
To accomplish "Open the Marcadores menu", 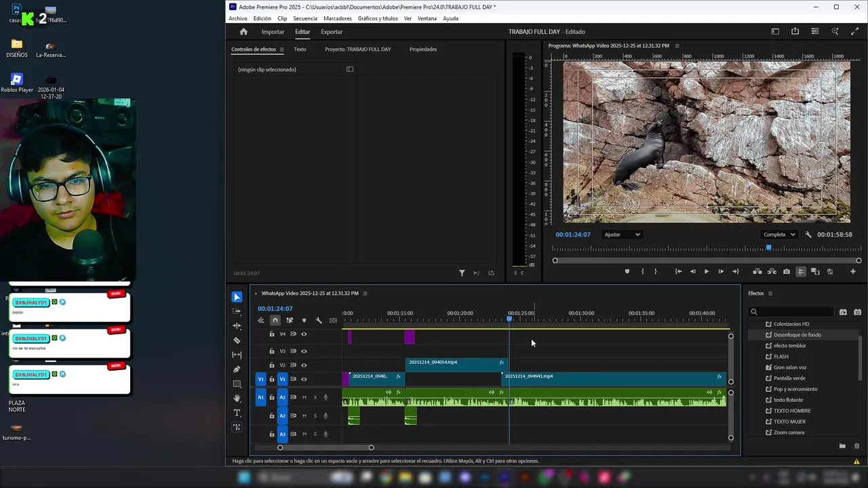I will 337,18.
